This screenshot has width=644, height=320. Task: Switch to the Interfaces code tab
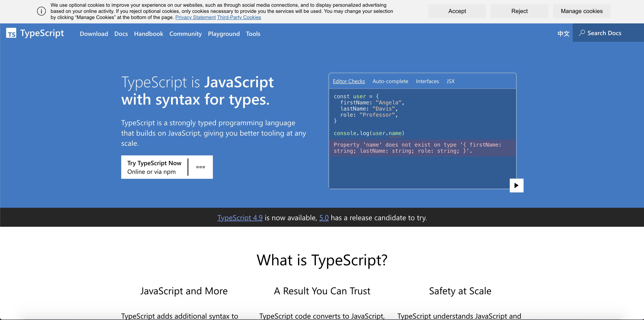coord(427,81)
